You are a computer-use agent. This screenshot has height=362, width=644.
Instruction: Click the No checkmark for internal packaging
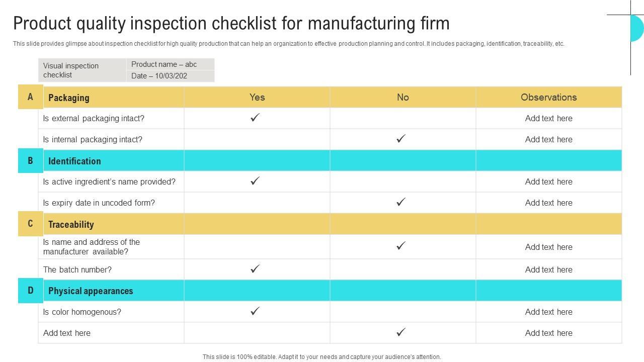pos(401,139)
